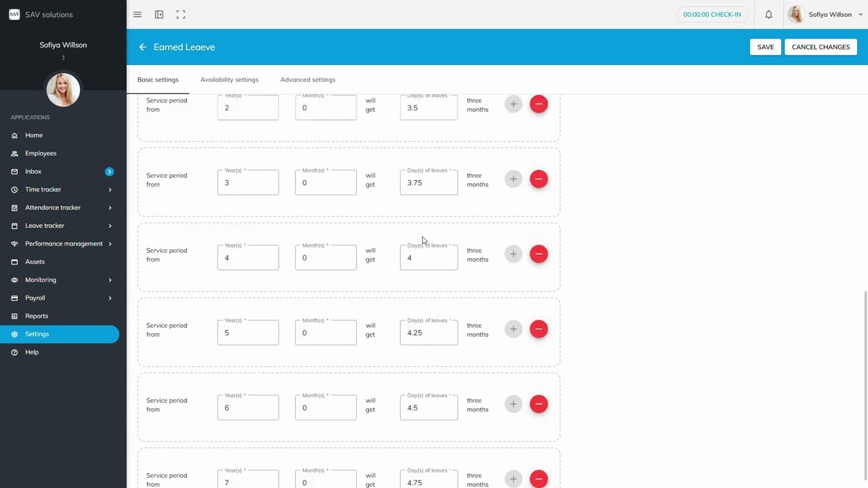Click the SAVE button
The height and width of the screenshot is (488, 868).
pos(766,47)
